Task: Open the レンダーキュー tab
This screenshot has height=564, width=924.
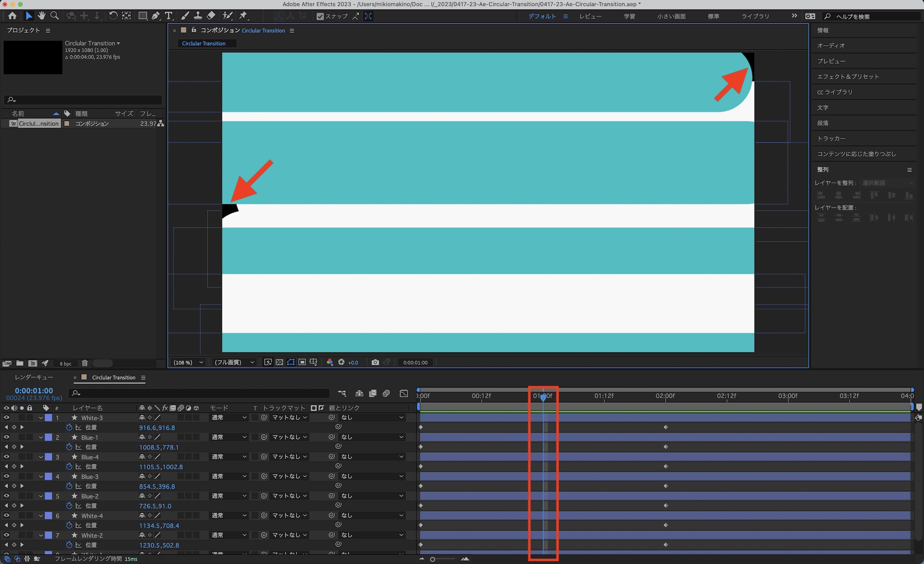Action: 34,377
